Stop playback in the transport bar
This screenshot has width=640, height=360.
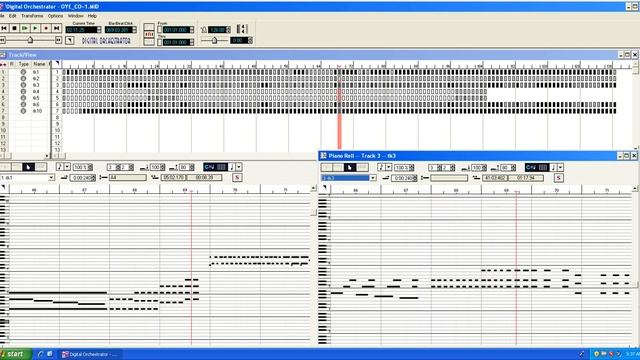14,28
